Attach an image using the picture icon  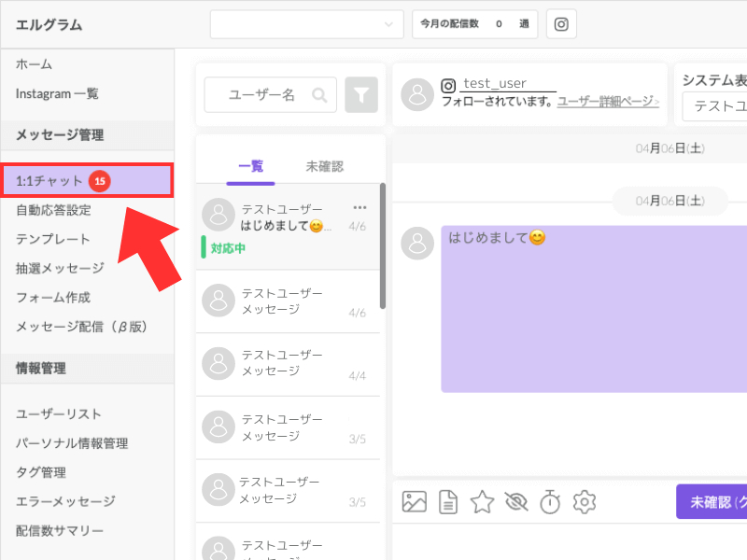[414, 502]
